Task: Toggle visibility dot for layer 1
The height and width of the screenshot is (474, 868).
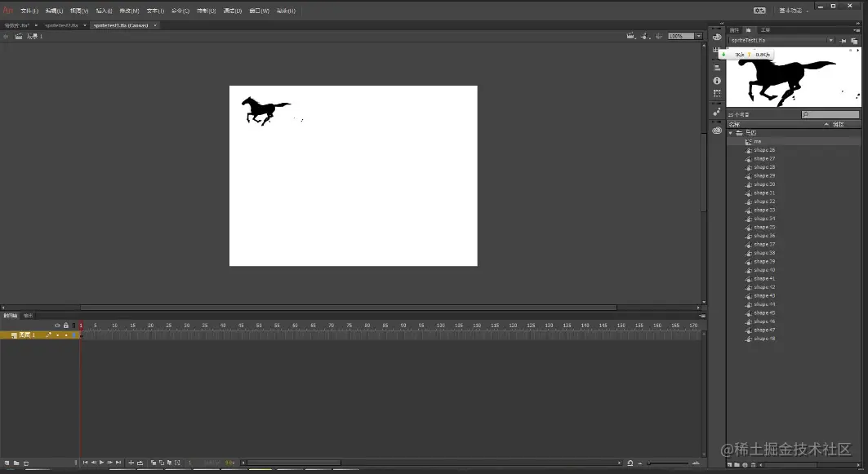Action: 58,335
